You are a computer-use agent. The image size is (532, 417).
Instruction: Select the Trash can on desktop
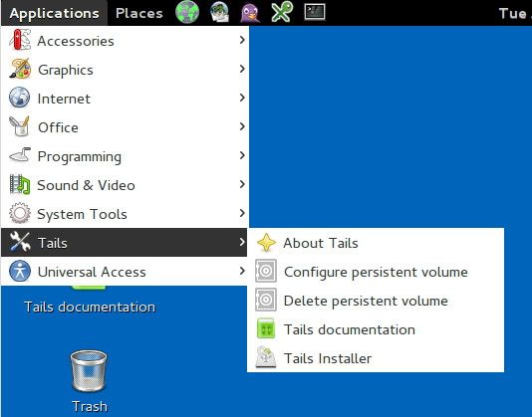pyautogui.click(x=89, y=371)
